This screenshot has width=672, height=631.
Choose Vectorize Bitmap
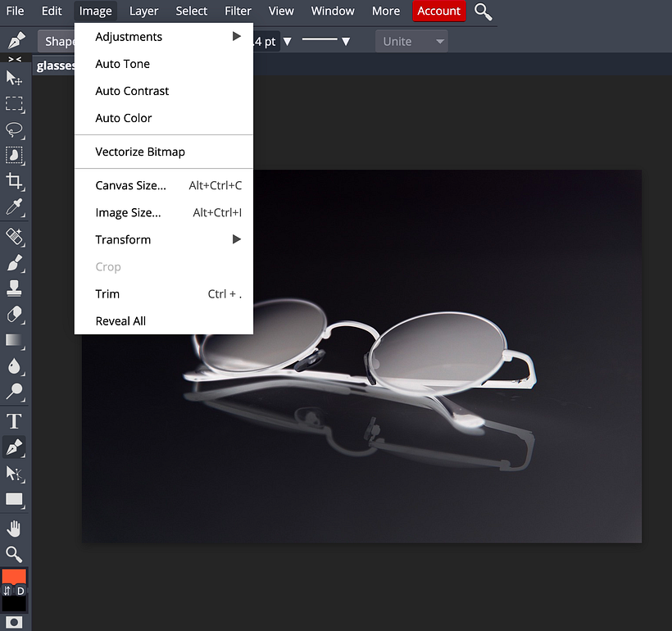pyautogui.click(x=164, y=152)
